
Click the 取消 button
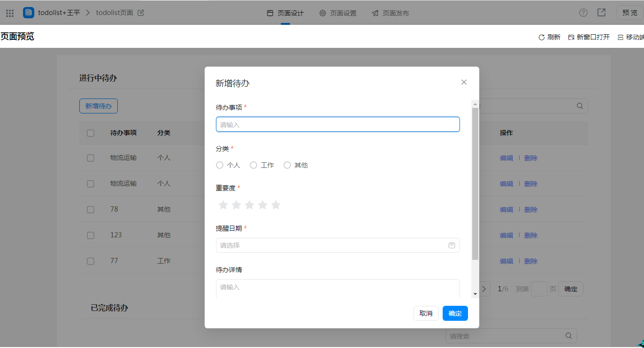(426, 313)
